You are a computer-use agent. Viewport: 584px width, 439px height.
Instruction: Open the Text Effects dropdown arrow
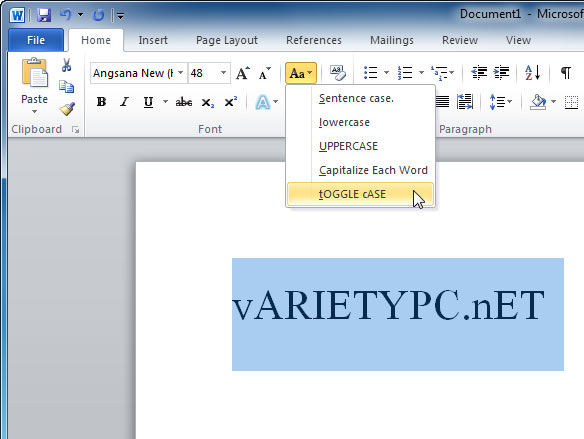(276, 102)
